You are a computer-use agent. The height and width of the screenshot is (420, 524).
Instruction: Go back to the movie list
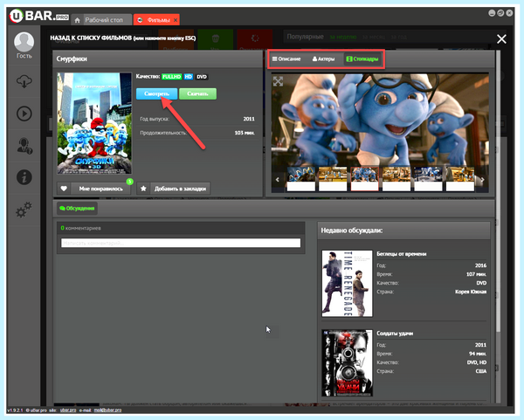pyautogui.click(x=123, y=38)
